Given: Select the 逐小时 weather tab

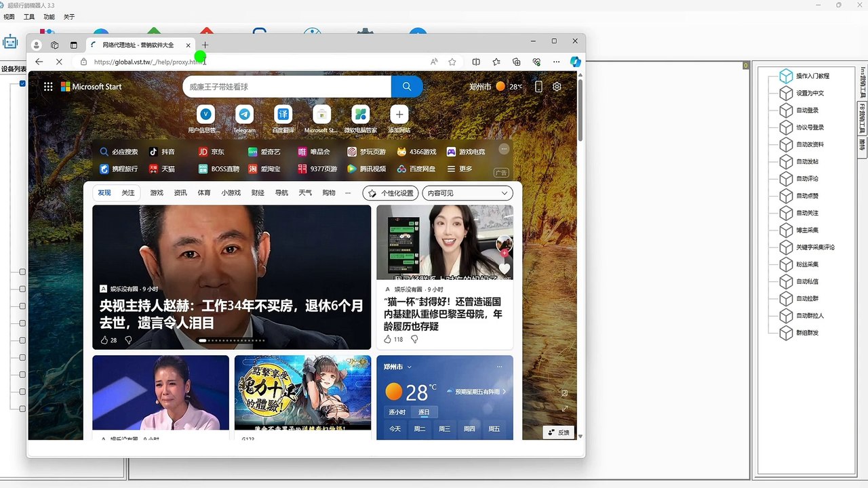Looking at the screenshot, I should pos(397,412).
